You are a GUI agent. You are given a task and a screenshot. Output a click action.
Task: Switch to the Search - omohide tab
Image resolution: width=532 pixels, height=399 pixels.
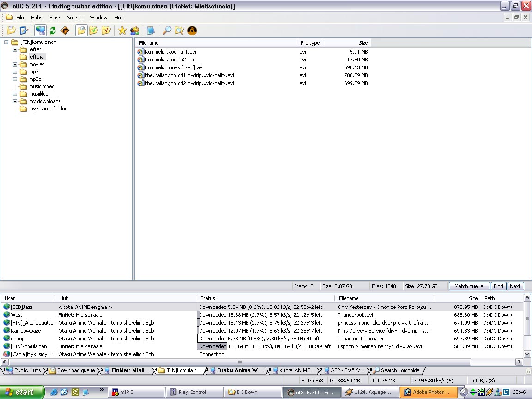click(x=396, y=370)
